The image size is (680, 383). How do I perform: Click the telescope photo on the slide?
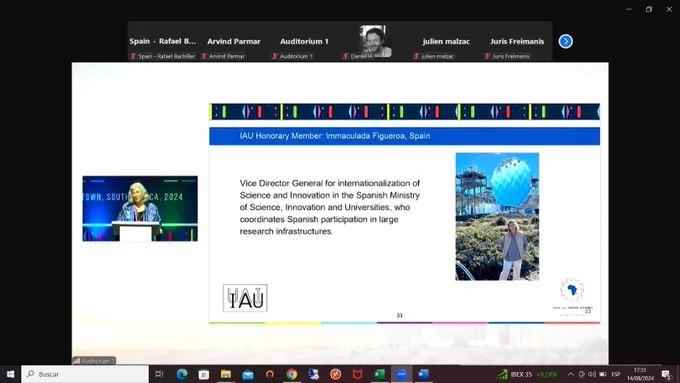coord(497,216)
